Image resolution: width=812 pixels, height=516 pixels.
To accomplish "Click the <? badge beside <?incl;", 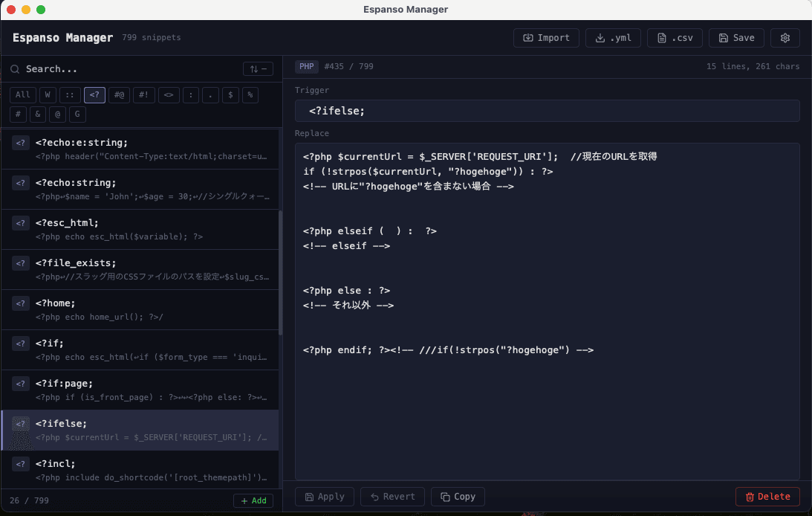I will click(21, 464).
